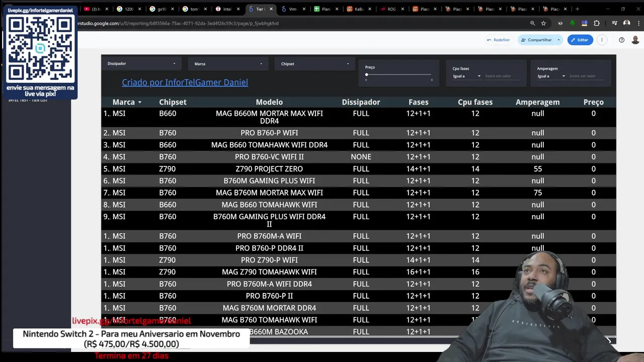Click the next-page arrow at table bottom
Viewport: 644px width, 362px height.
[x=608, y=341]
